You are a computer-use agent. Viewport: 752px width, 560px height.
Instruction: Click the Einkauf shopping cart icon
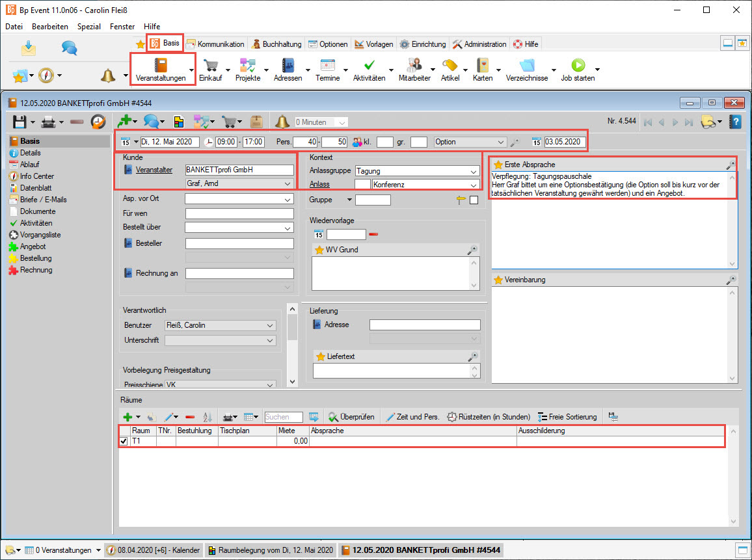pos(210,66)
